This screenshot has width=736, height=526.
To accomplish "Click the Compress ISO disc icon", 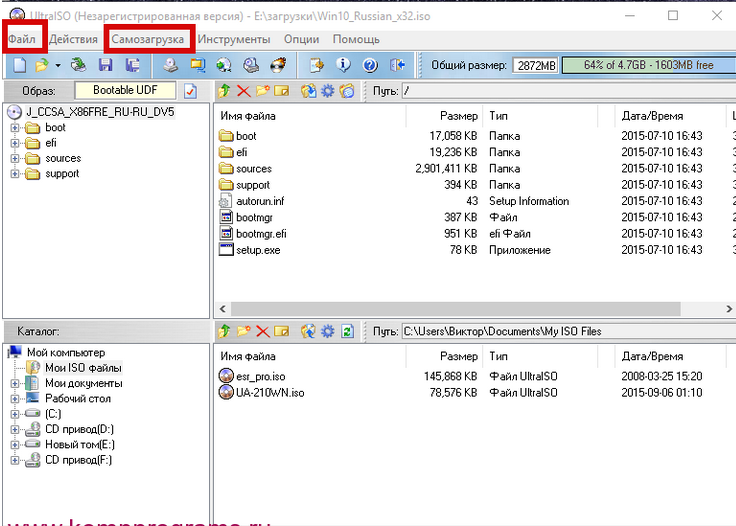I will [x=224, y=65].
